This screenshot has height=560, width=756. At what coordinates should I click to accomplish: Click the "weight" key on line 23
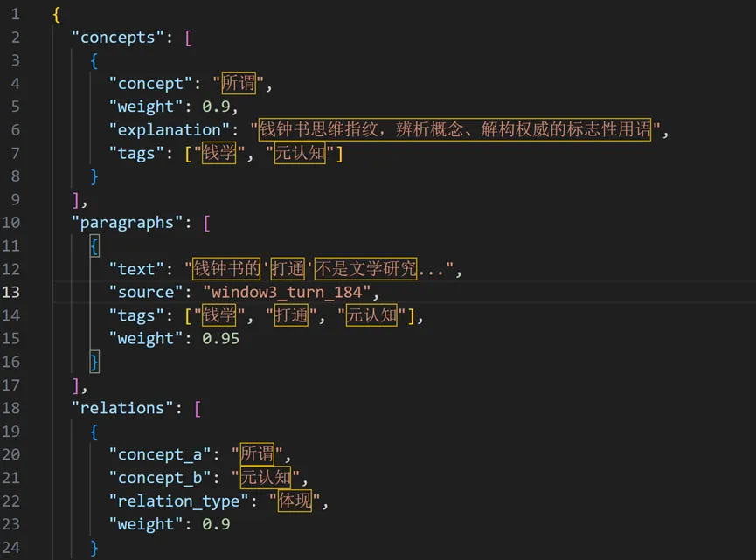(x=145, y=524)
